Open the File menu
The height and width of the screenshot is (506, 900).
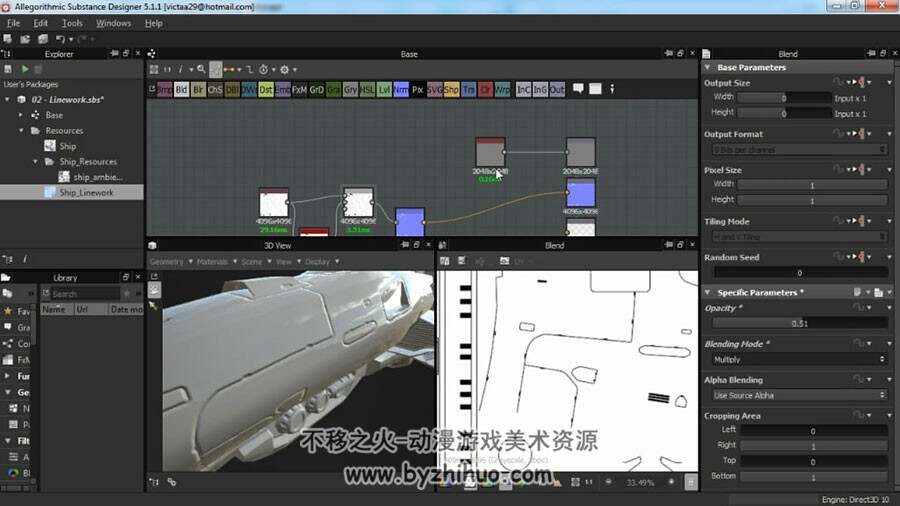13,23
